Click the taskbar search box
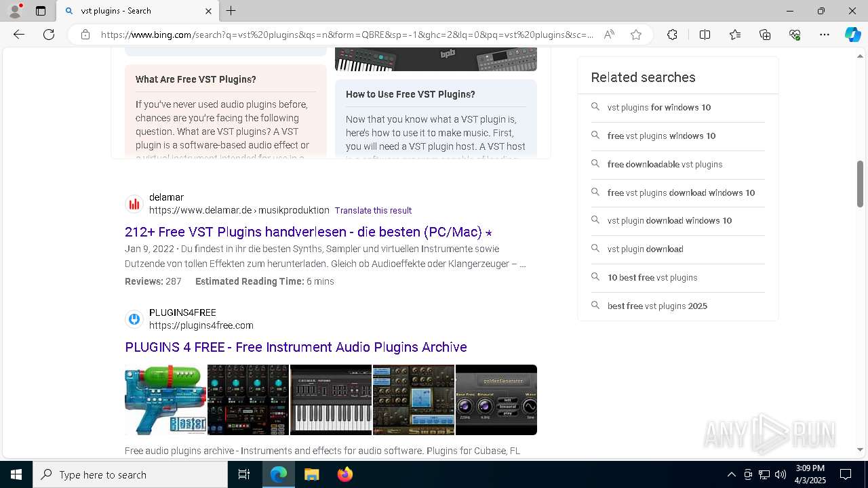 pyautogui.click(x=130, y=474)
